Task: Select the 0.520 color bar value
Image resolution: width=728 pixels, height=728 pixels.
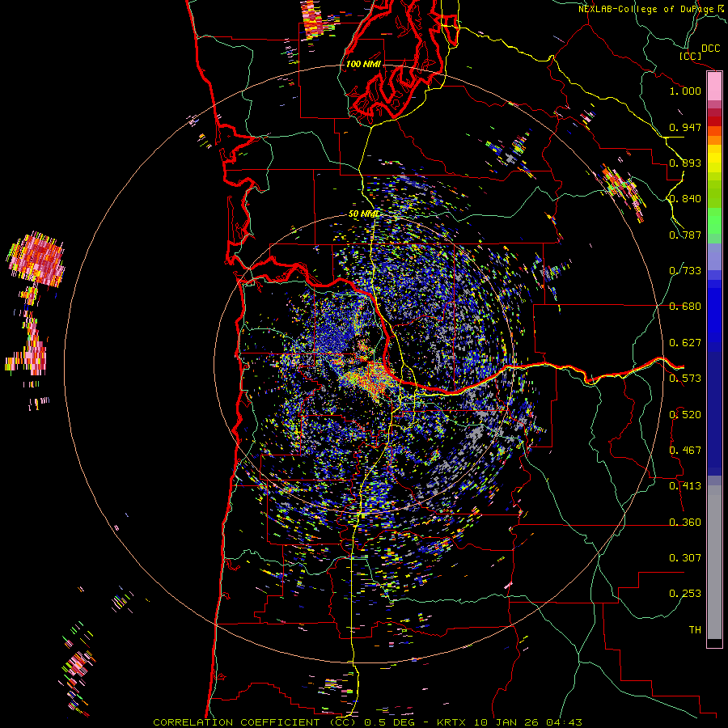Action: click(x=685, y=415)
